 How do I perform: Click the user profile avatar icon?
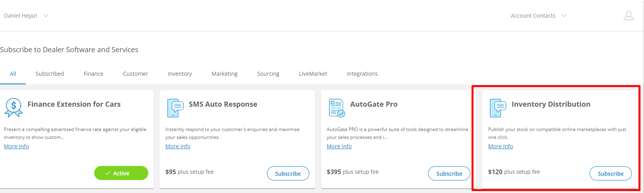[628, 16]
